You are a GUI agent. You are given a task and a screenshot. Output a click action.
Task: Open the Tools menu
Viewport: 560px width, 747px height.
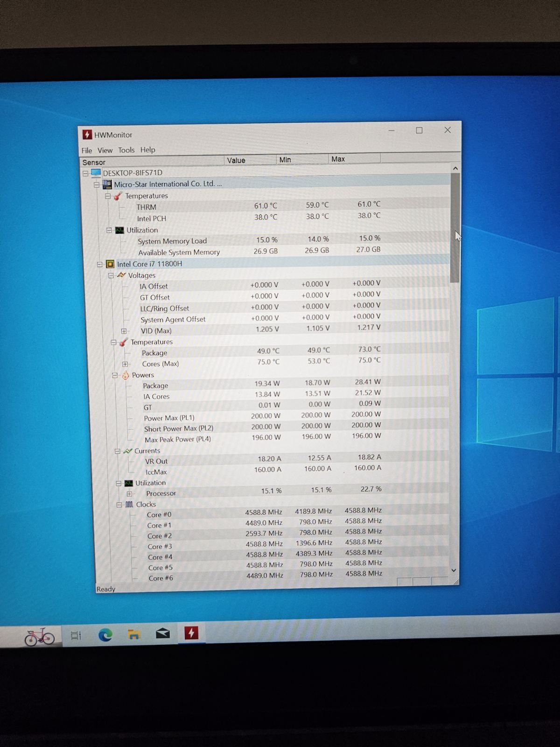coord(126,150)
